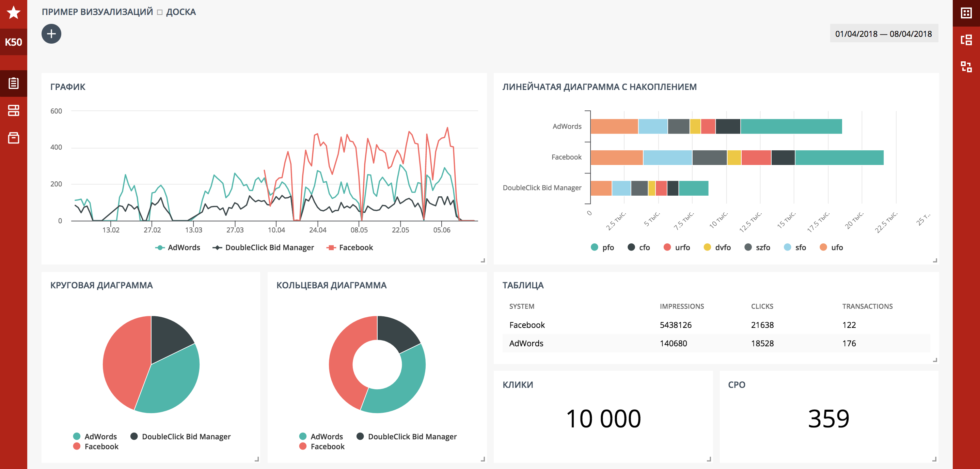Click orange ufo segment of Facebook bar

pyautogui.click(x=617, y=157)
